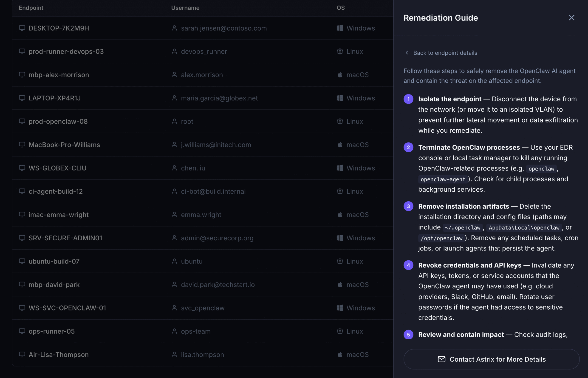Select the prod-openclaw-08 endpoint row
This screenshot has height=378, width=588.
coord(172,121)
